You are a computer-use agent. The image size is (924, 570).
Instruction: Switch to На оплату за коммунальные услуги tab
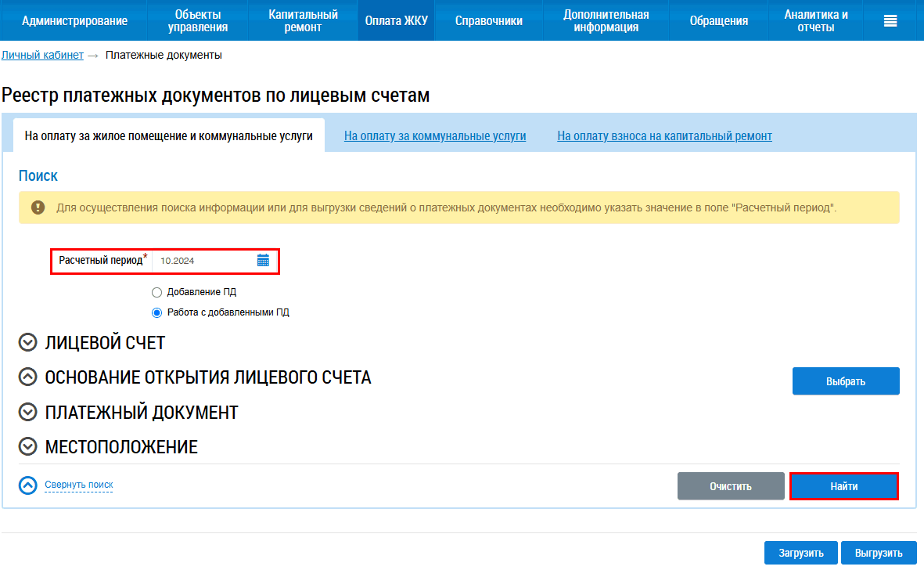tap(435, 136)
